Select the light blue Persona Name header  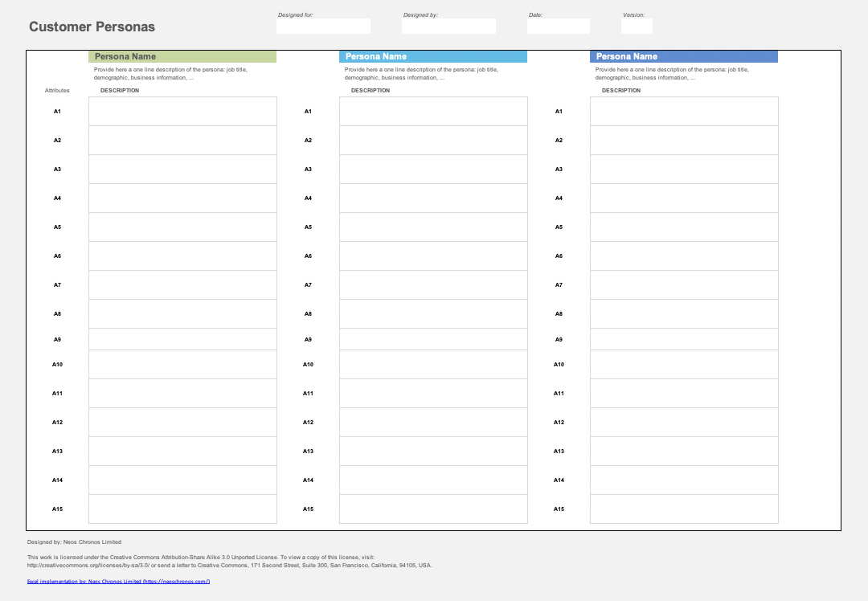coord(432,56)
